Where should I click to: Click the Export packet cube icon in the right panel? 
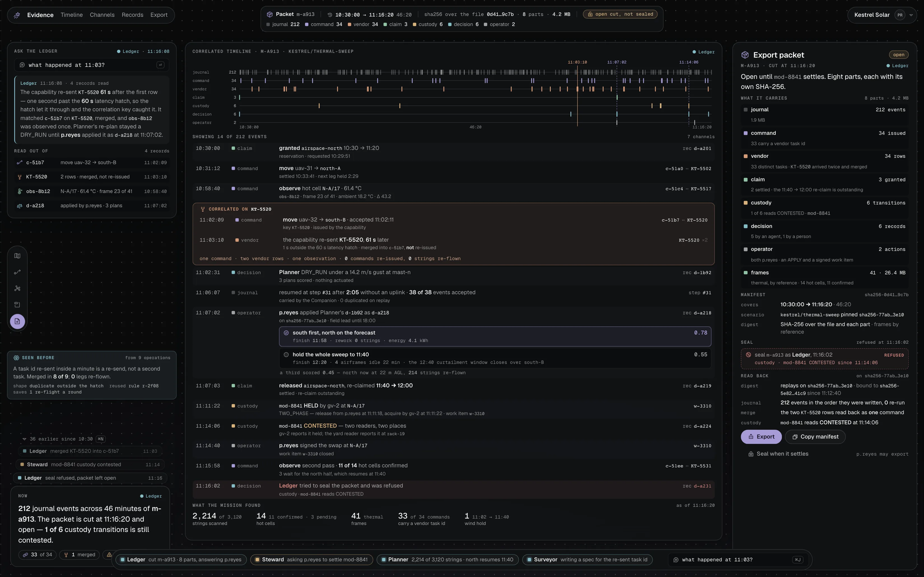point(745,55)
